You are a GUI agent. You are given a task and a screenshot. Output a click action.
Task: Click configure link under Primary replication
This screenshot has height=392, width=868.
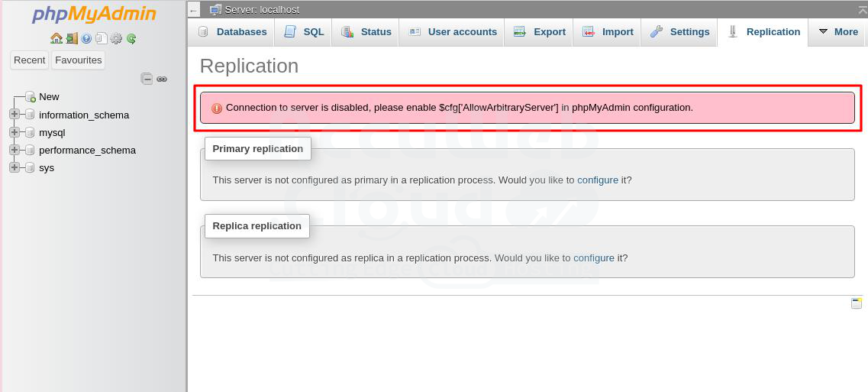coord(597,180)
